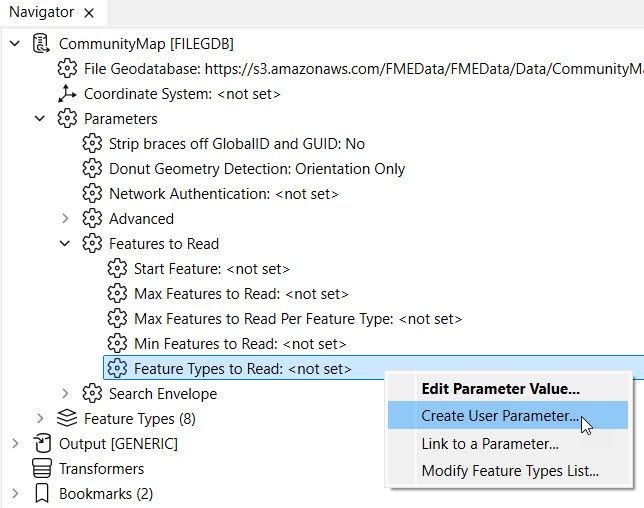Click gear icon beside File Geodatabase
Image resolution: width=644 pixels, height=508 pixels.
click(67, 69)
